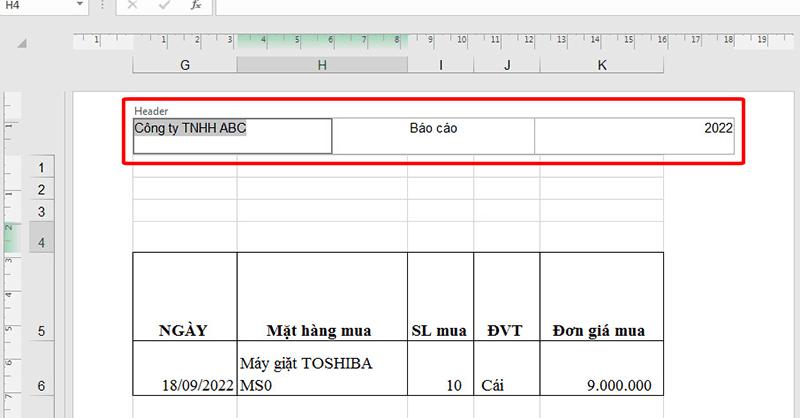Click the 'NGÀY' column heading cell
The image size is (800, 418).
[185, 297]
